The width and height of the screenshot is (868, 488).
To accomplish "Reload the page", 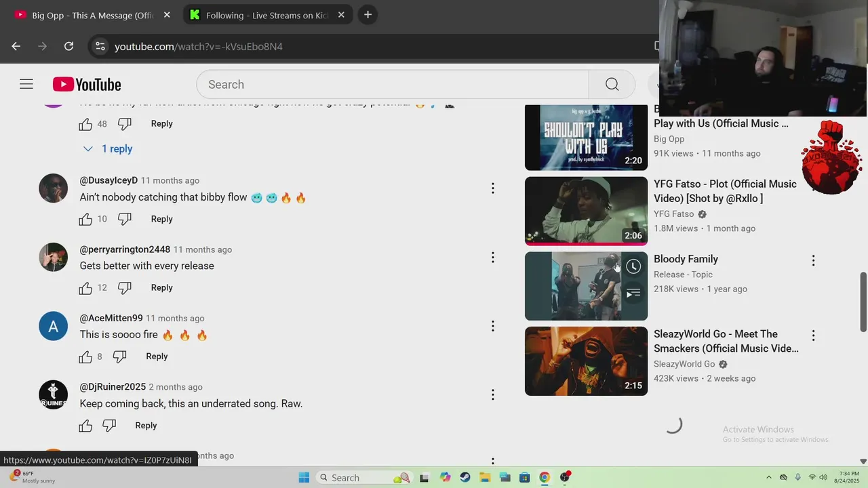I will [68, 46].
